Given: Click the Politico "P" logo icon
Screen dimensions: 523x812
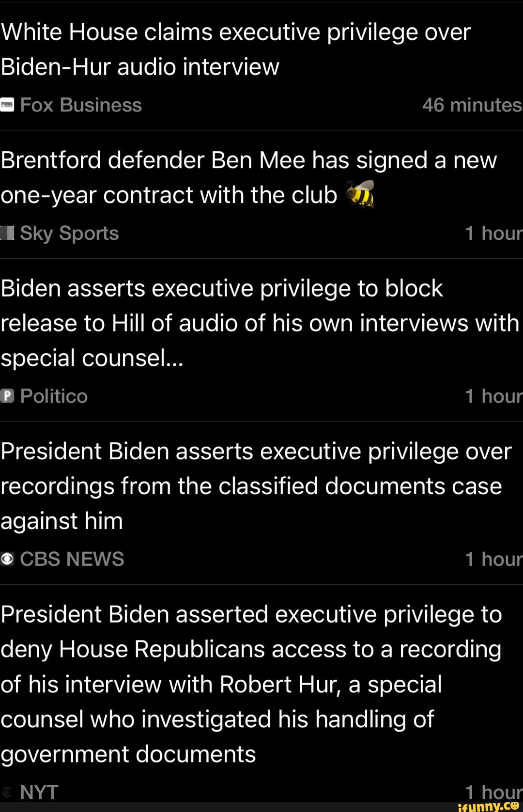Looking at the screenshot, I should [7, 396].
